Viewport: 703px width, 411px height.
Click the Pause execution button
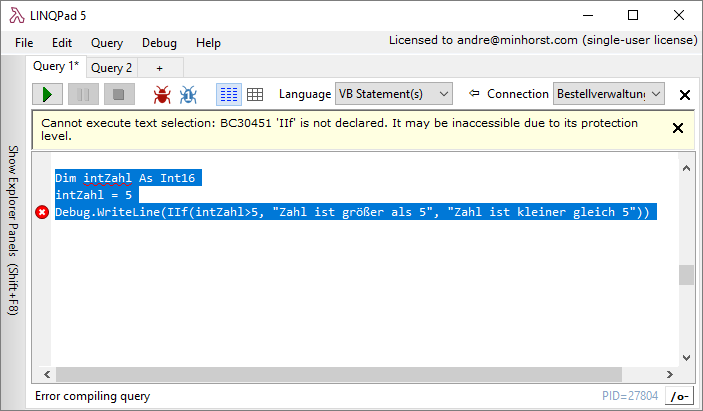point(83,94)
